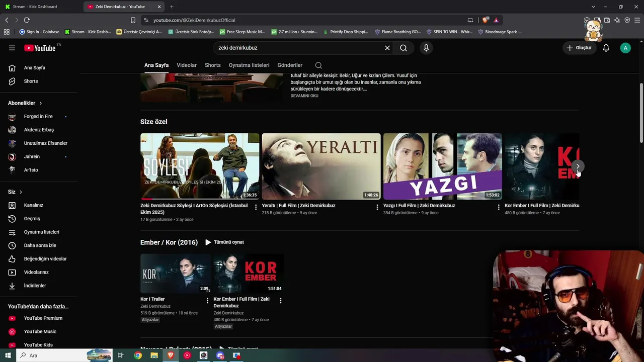Screen dimensions: 644x362
Task: Click the Oluştur create button
Action: (x=579, y=48)
